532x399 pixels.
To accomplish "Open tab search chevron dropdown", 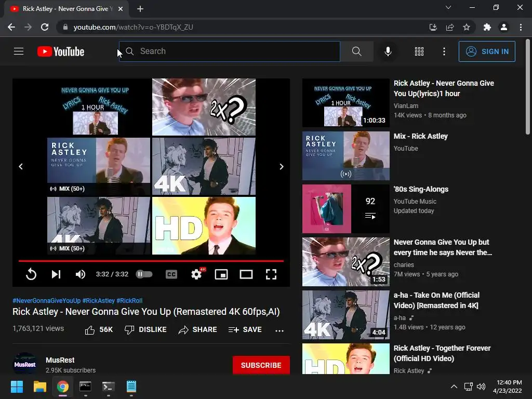I will point(448,7).
